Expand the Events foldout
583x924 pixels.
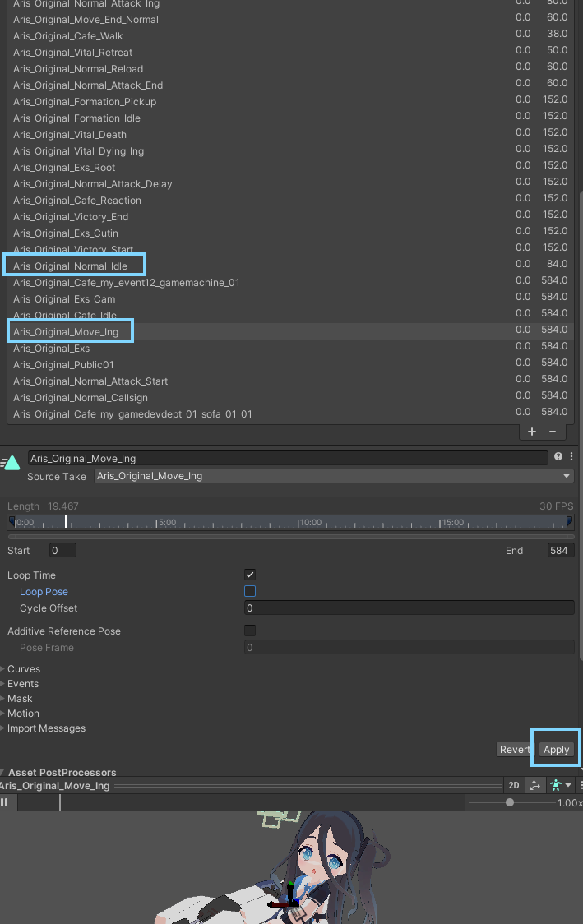click(22, 684)
